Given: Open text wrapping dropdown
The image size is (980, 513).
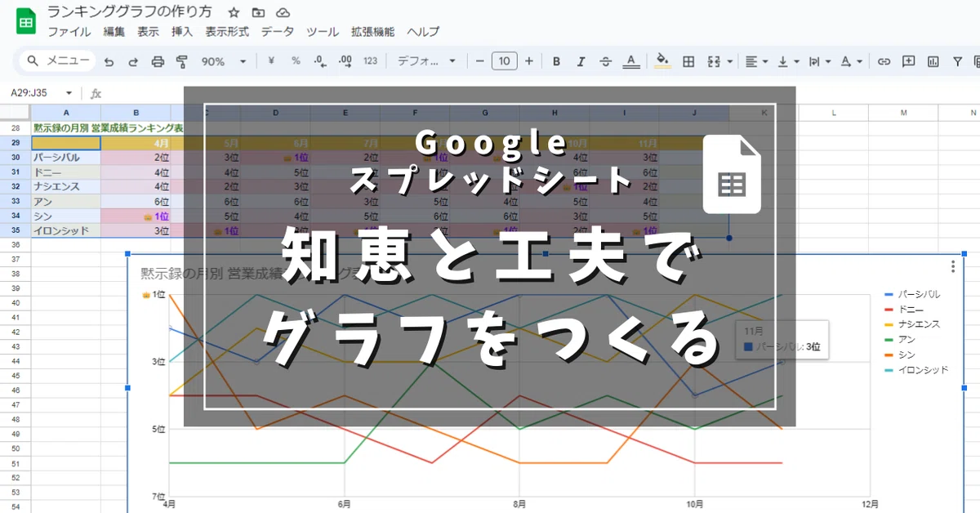Looking at the screenshot, I should 819,61.
